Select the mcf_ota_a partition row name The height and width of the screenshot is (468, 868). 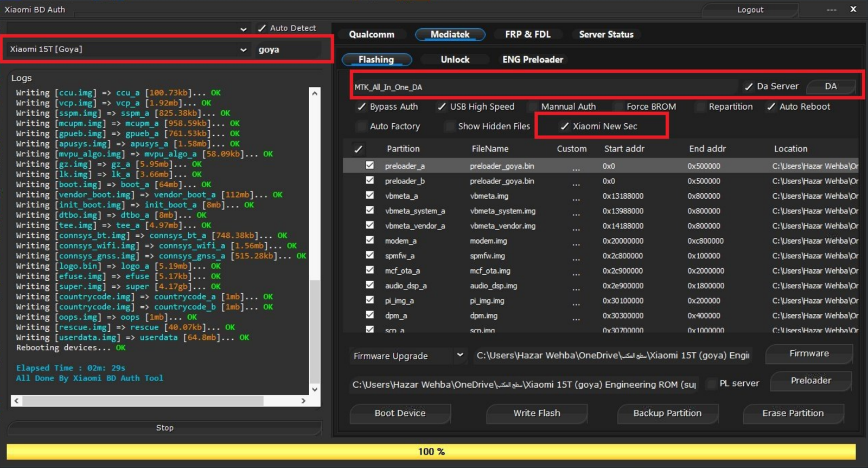point(403,270)
